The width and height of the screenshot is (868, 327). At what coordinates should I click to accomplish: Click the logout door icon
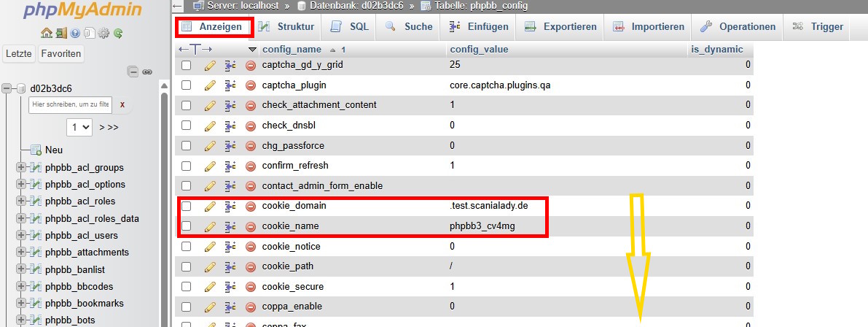[x=61, y=33]
